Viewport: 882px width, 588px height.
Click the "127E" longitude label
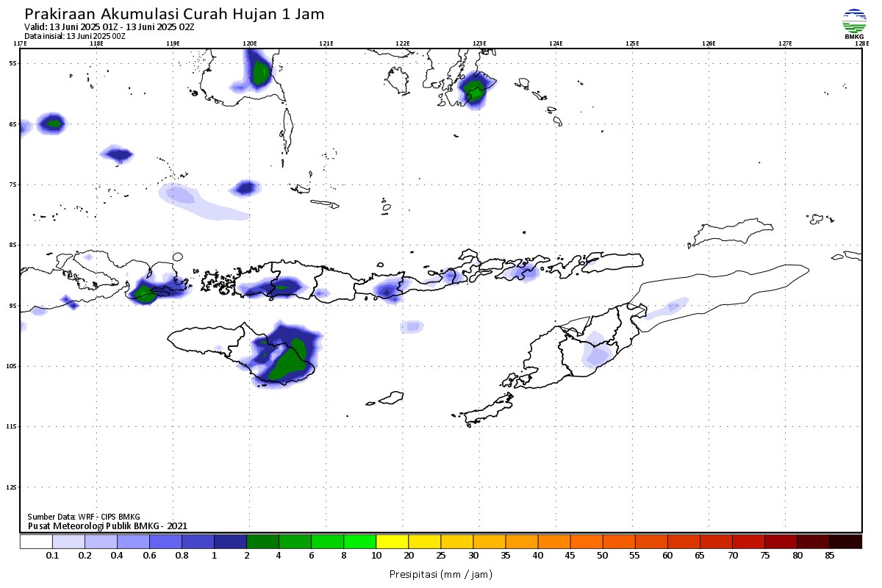[x=785, y=43]
